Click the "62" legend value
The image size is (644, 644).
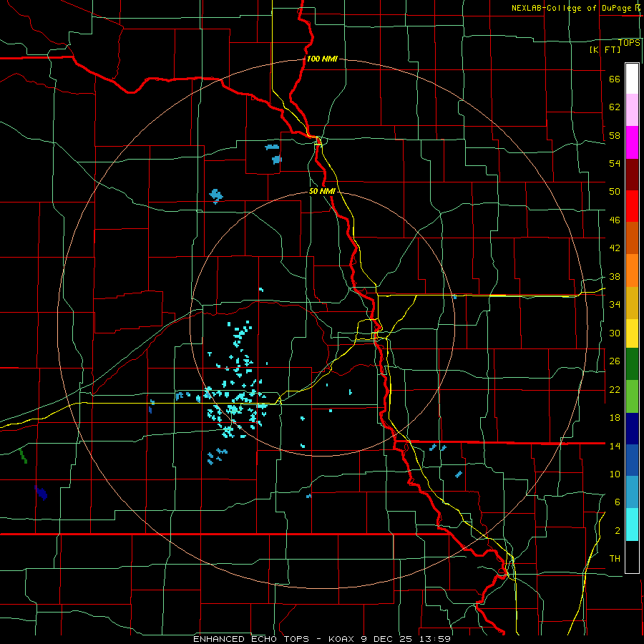pyautogui.click(x=615, y=107)
